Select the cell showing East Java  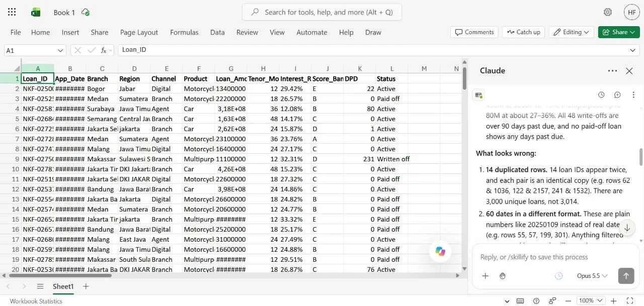(134, 239)
